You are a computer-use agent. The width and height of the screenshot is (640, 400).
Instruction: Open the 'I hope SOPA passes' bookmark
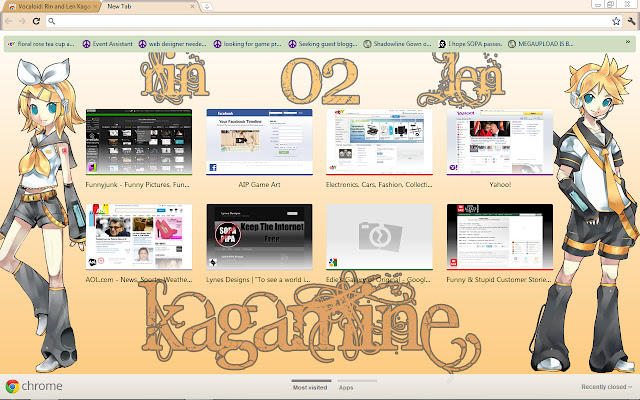(470, 44)
